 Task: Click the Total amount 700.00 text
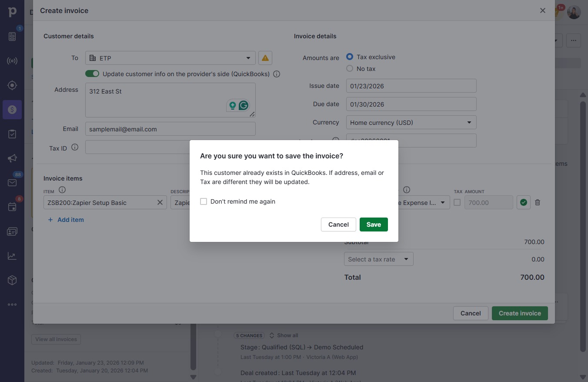[x=532, y=277]
